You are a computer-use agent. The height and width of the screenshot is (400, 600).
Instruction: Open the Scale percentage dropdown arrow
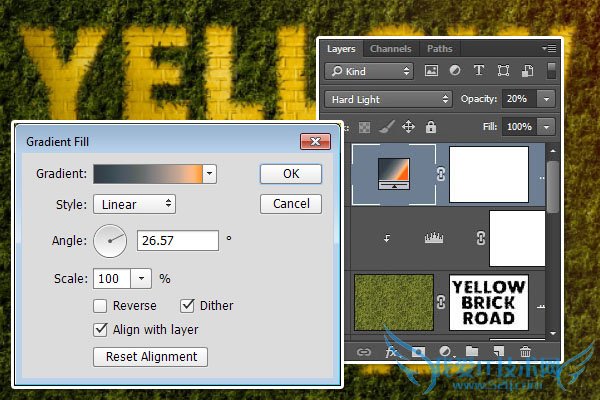(141, 278)
